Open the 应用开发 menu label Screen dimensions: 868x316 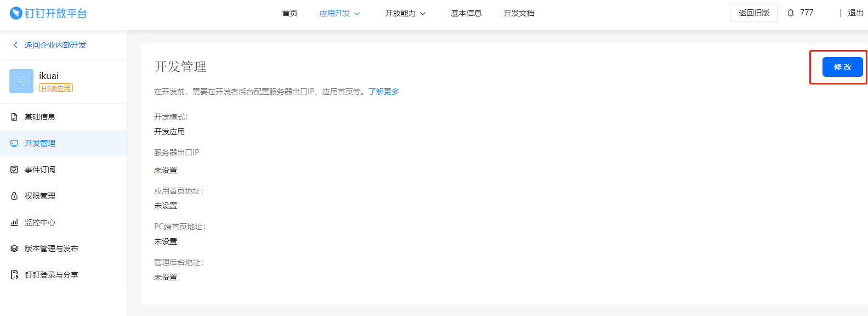[x=334, y=13]
